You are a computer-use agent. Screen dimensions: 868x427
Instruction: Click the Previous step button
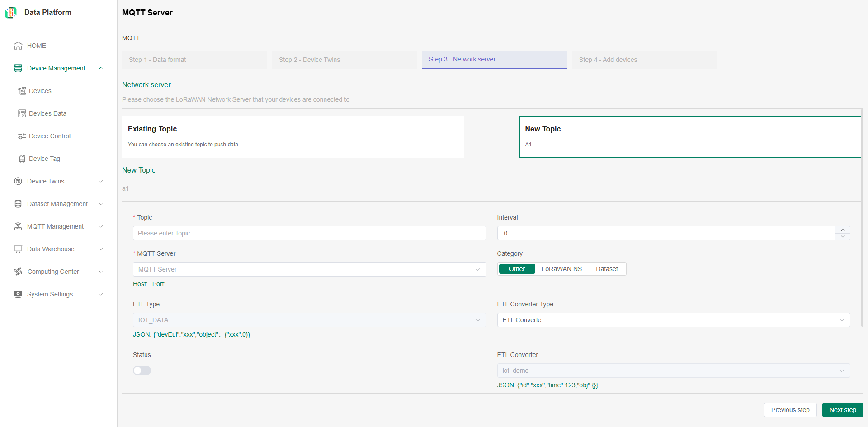[x=790, y=410]
